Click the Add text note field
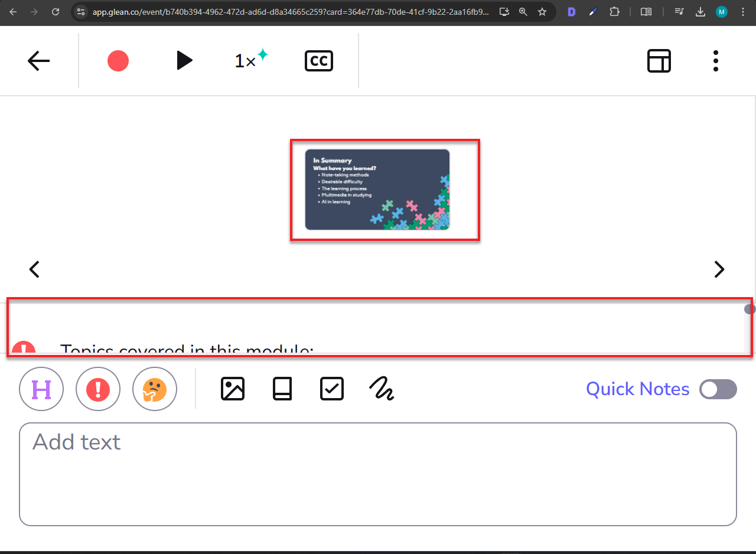 (378, 474)
